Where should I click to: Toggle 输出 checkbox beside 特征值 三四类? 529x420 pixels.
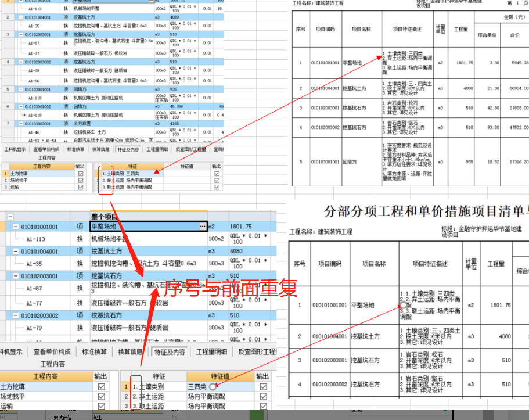[x=264, y=386]
